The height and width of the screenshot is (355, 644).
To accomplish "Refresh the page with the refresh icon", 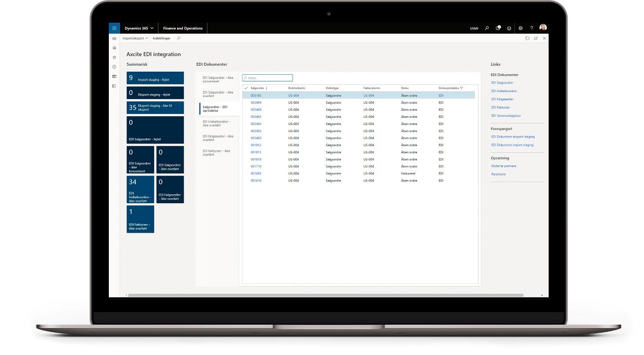I will pos(527,38).
